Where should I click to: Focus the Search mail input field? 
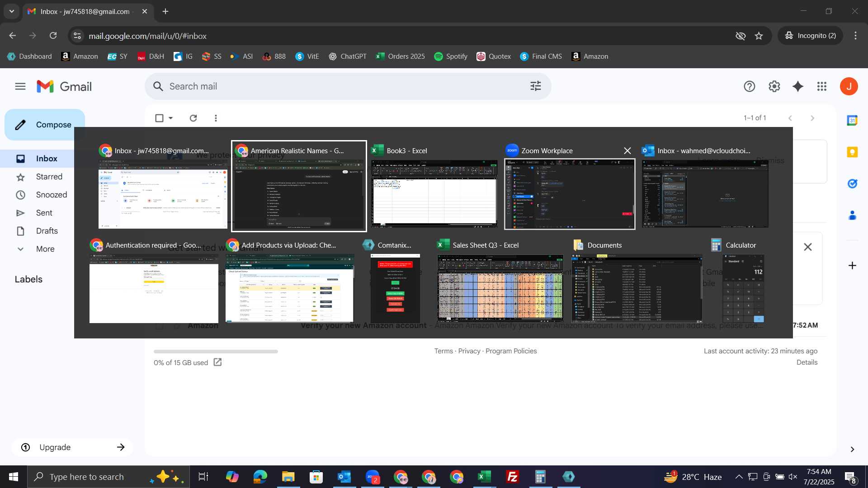pos(348,86)
